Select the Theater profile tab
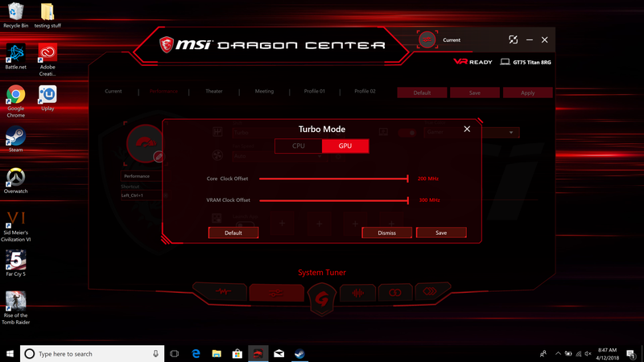Screen dimensions: 644x362 pos(214,91)
